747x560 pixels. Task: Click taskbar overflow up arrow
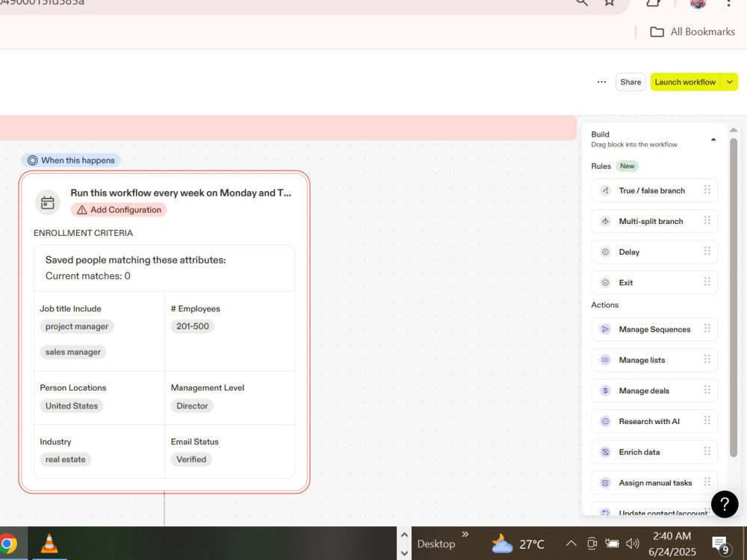point(404,535)
